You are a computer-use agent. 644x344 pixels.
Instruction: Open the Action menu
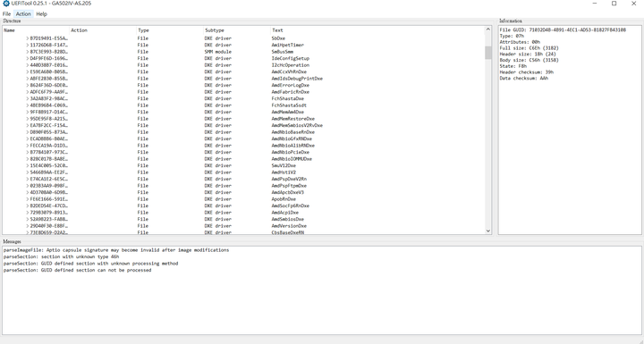[x=23, y=14]
